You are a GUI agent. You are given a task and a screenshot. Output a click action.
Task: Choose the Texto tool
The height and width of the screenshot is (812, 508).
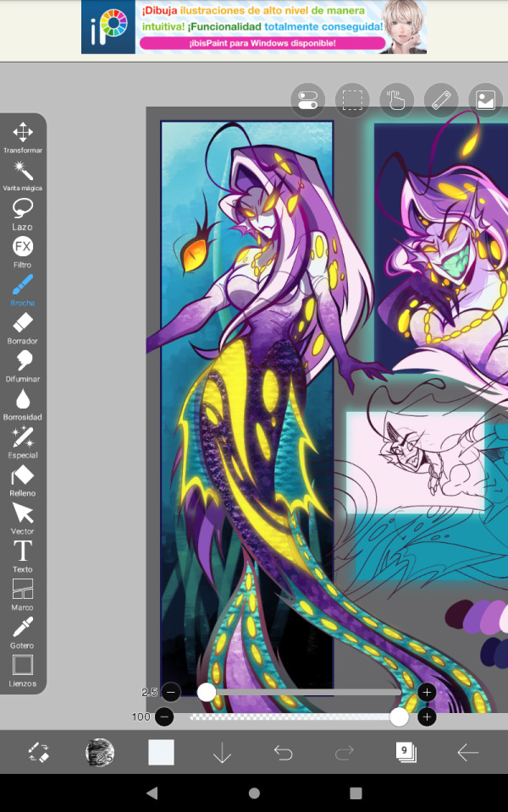coord(23,557)
